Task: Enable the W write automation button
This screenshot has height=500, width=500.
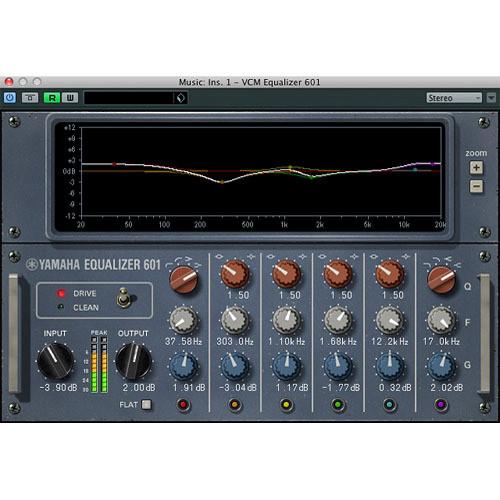Action: (x=70, y=98)
